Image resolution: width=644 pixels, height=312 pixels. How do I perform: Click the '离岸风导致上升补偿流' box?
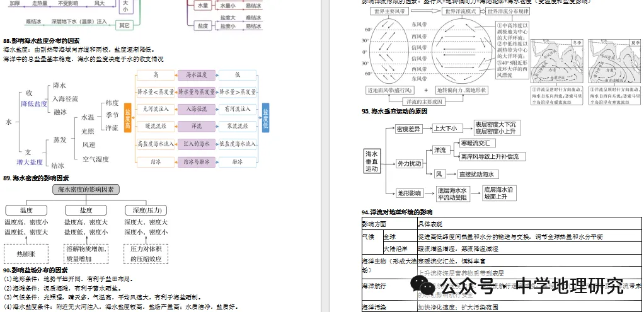(x=492, y=156)
